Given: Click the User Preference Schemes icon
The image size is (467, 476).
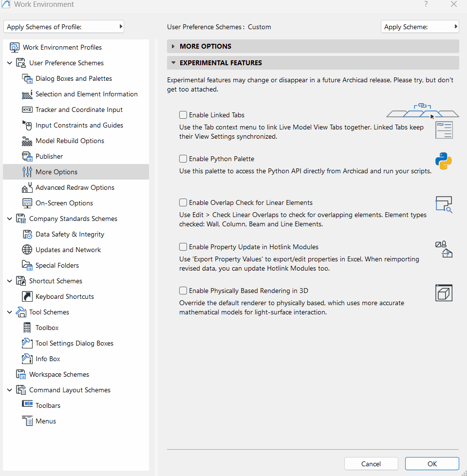Looking at the screenshot, I should 21,63.
